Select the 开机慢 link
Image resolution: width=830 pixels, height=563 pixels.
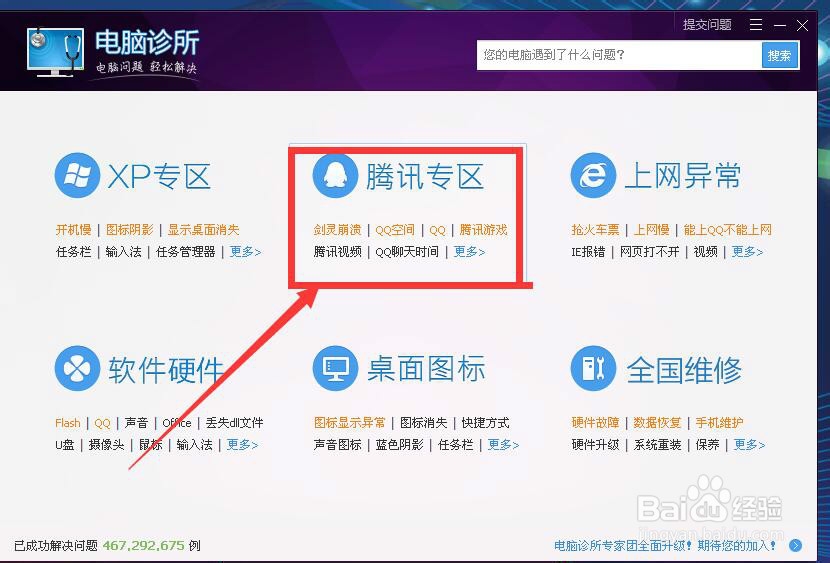click(x=74, y=230)
